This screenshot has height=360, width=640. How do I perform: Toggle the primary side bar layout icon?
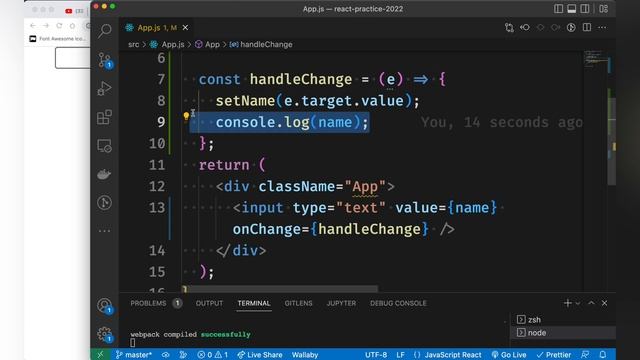(558, 9)
